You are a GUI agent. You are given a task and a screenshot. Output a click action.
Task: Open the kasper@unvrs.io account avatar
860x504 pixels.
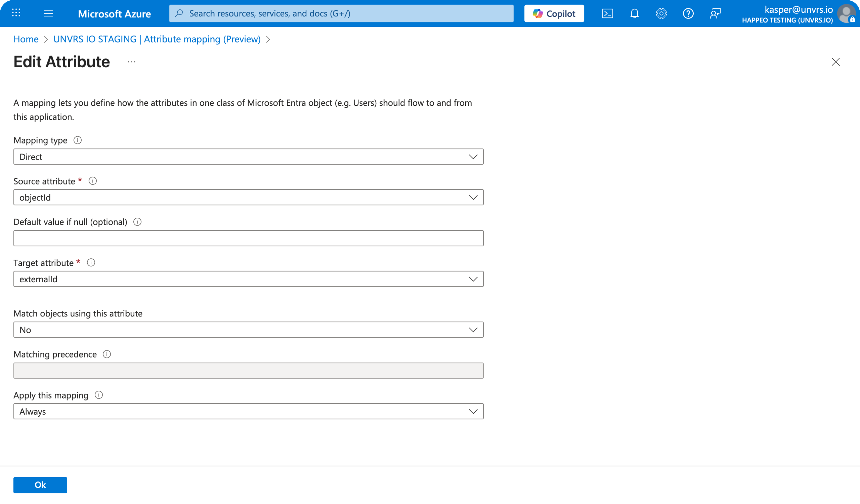(x=846, y=14)
